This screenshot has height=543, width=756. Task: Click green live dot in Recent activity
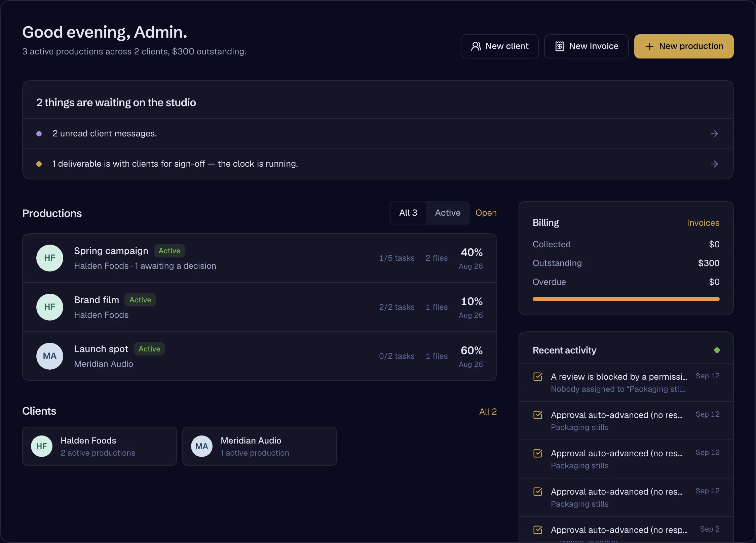pyautogui.click(x=717, y=350)
